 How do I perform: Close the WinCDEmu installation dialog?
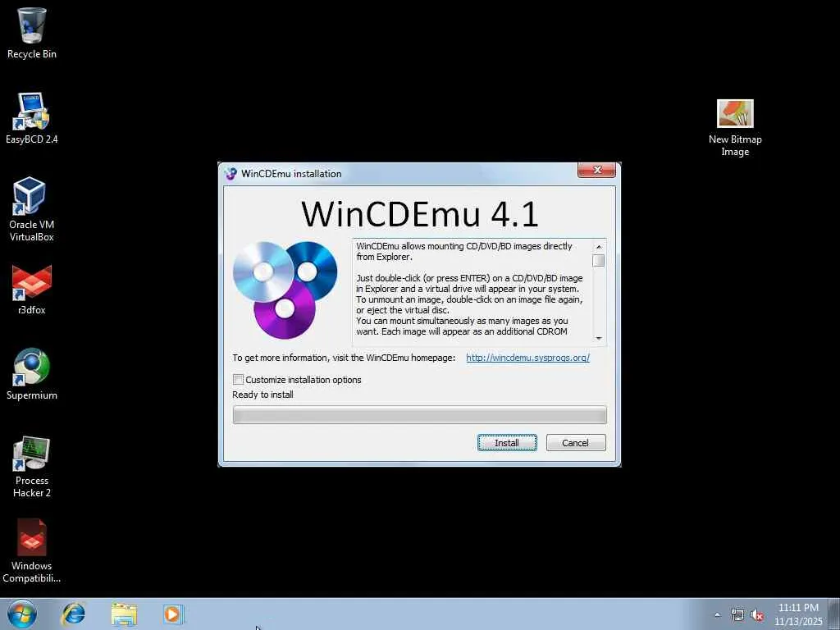(597, 170)
